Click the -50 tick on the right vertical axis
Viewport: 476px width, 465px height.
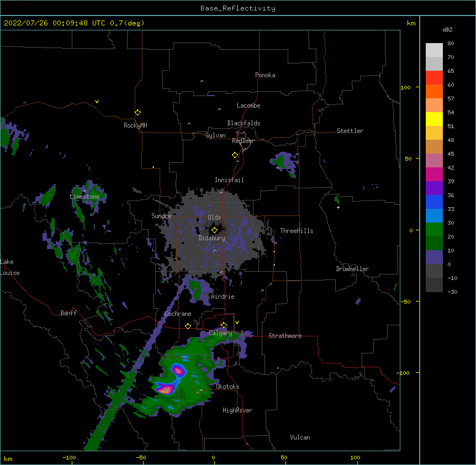(405, 302)
